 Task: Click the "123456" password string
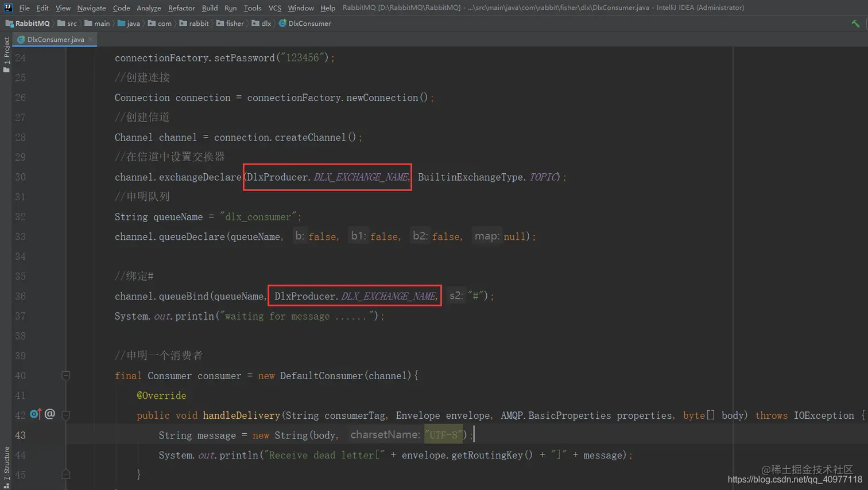[303, 57]
